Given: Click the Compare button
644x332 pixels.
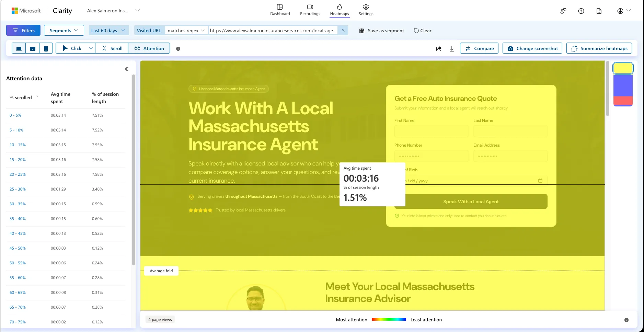Looking at the screenshot, I should [x=479, y=48].
